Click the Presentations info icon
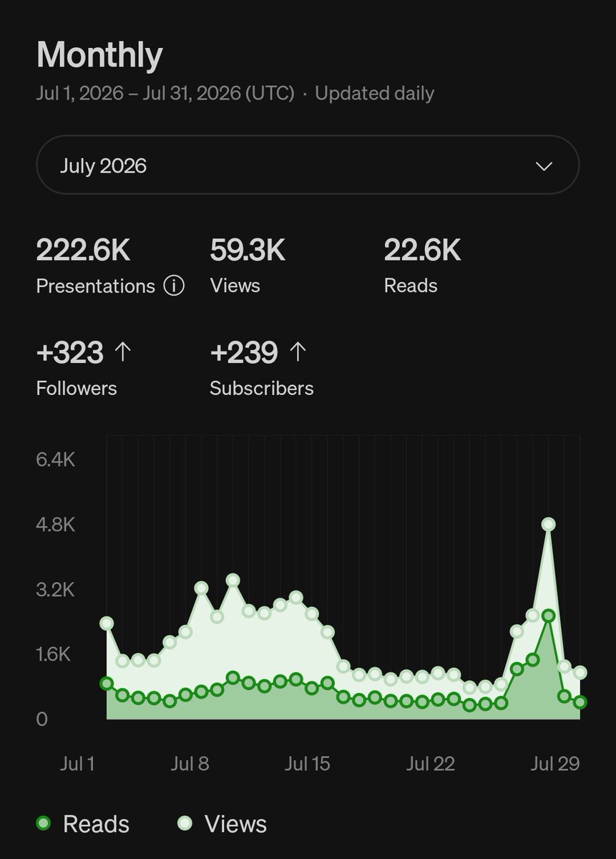Image resolution: width=616 pixels, height=859 pixels. pyautogui.click(x=174, y=286)
